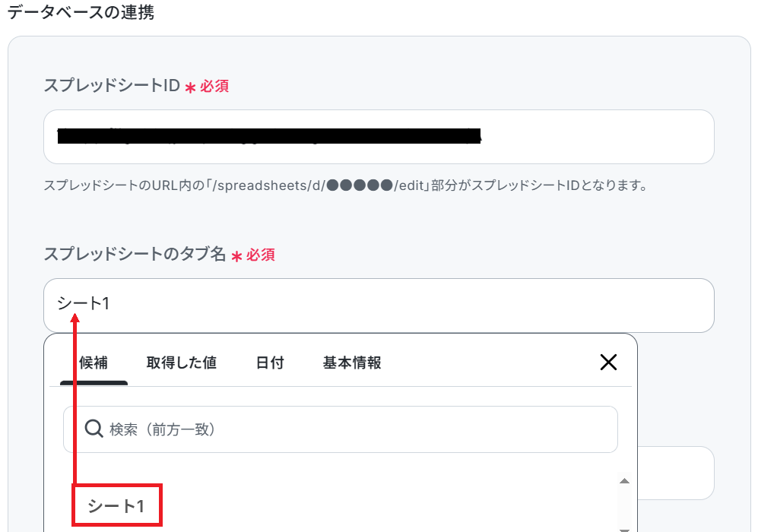Select the 日付 tab
758x532 pixels.
[270, 363]
